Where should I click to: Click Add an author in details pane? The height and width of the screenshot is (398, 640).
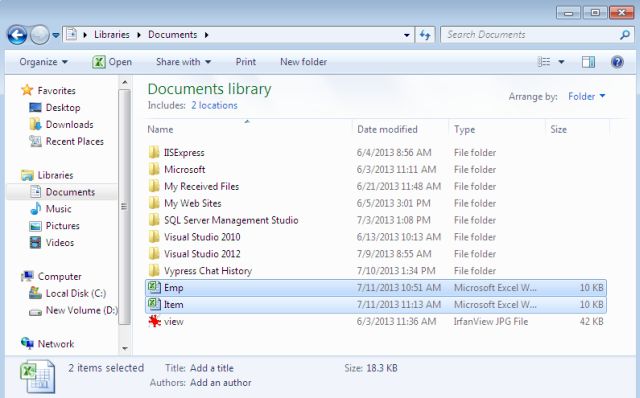221,383
